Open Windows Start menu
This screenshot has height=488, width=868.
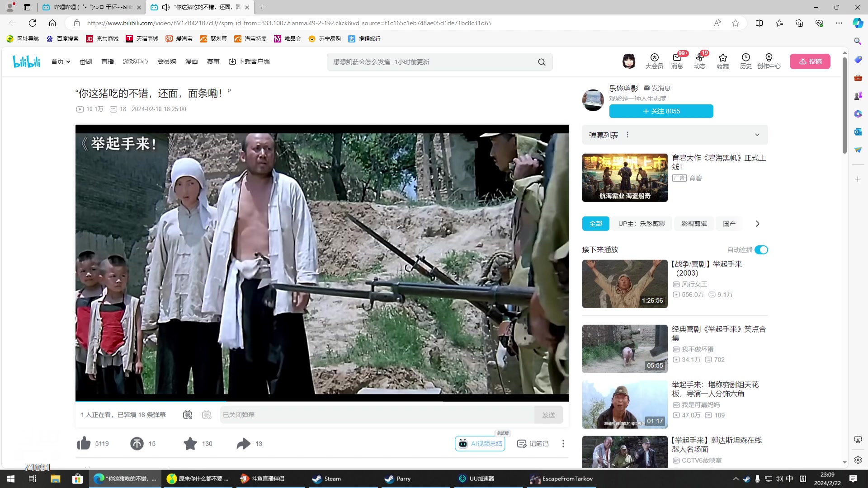11,479
